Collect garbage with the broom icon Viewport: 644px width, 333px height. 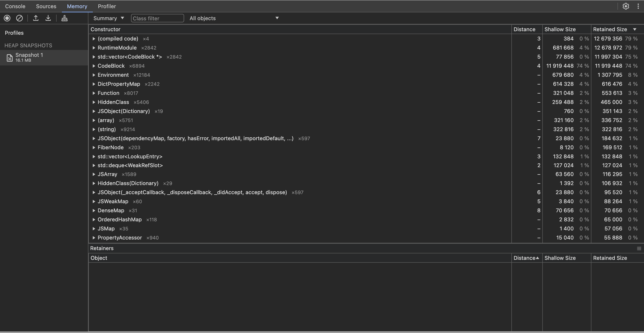(x=64, y=18)
